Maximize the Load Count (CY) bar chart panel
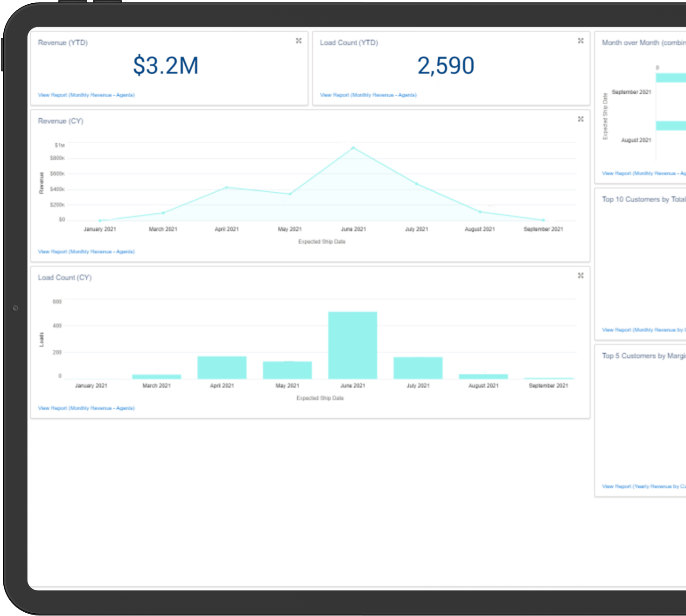 [581, 276]
